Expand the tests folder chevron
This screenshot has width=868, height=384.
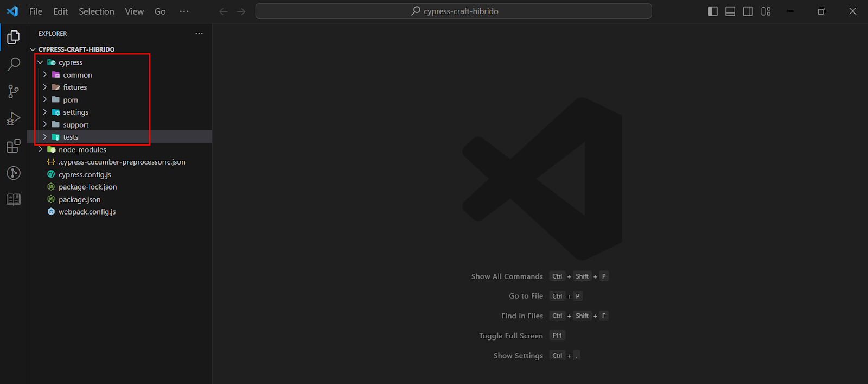click(x=45, y=137)
